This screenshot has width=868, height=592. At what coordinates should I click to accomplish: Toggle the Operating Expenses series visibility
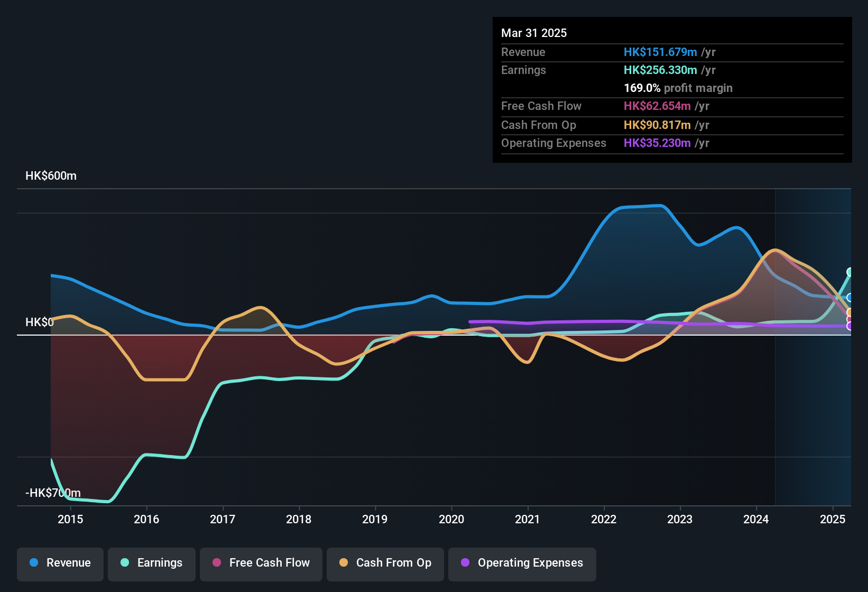tap(522, 563)
